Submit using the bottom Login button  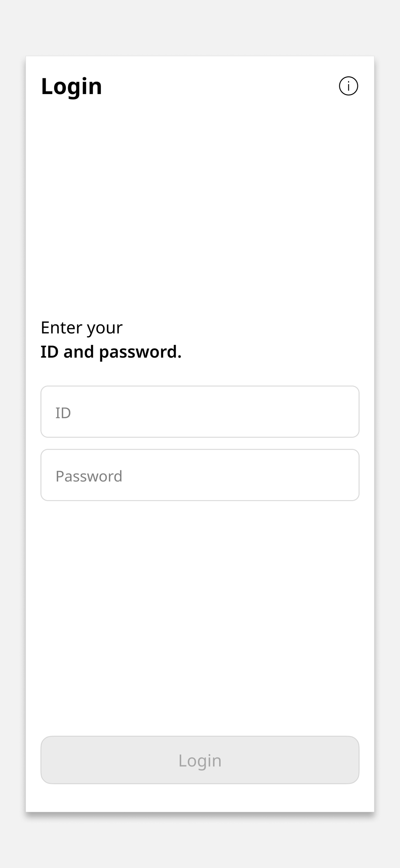click(x=200, y=760)
